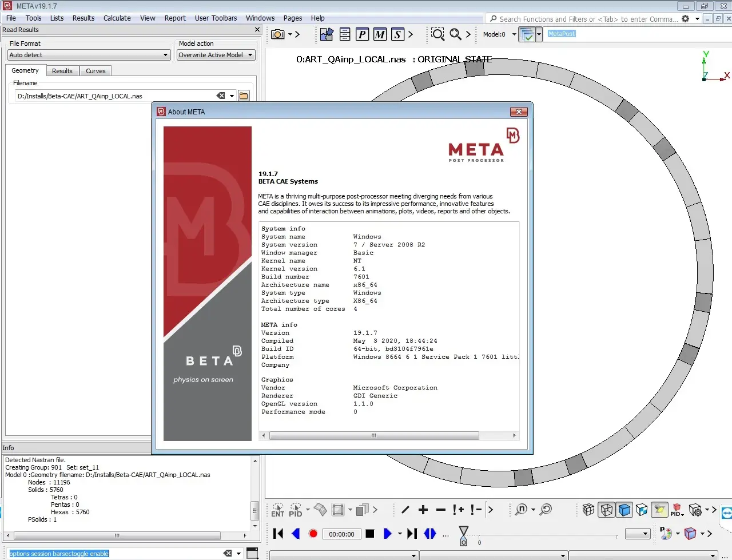Click the lists panel icon
Viewport: 732px width, 560px height.
pos(345,34)
